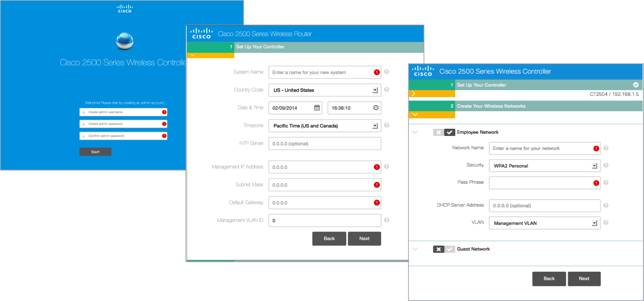Click help icon next to Timezone
This screenshot has height=301, width=644.
386,125
